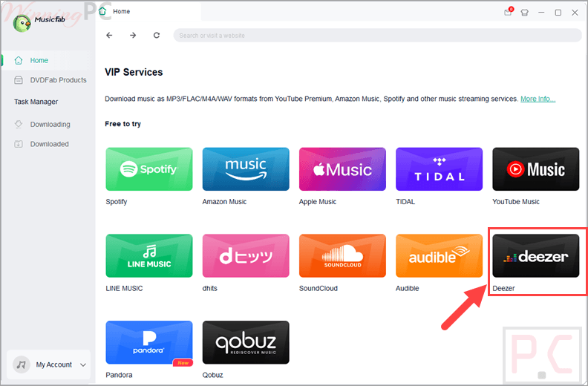Open the Qobuz service tile
The width and height of the screenshot is (588, 386).
(x=246, y=342)
